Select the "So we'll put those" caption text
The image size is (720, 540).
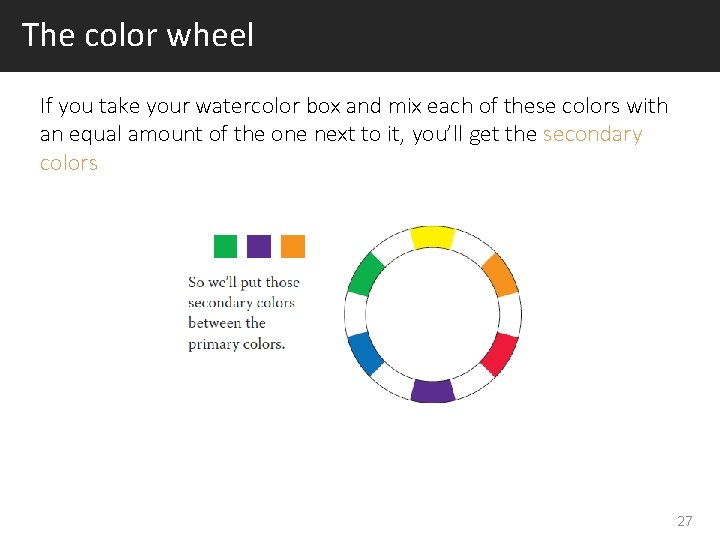pos(244,282)
